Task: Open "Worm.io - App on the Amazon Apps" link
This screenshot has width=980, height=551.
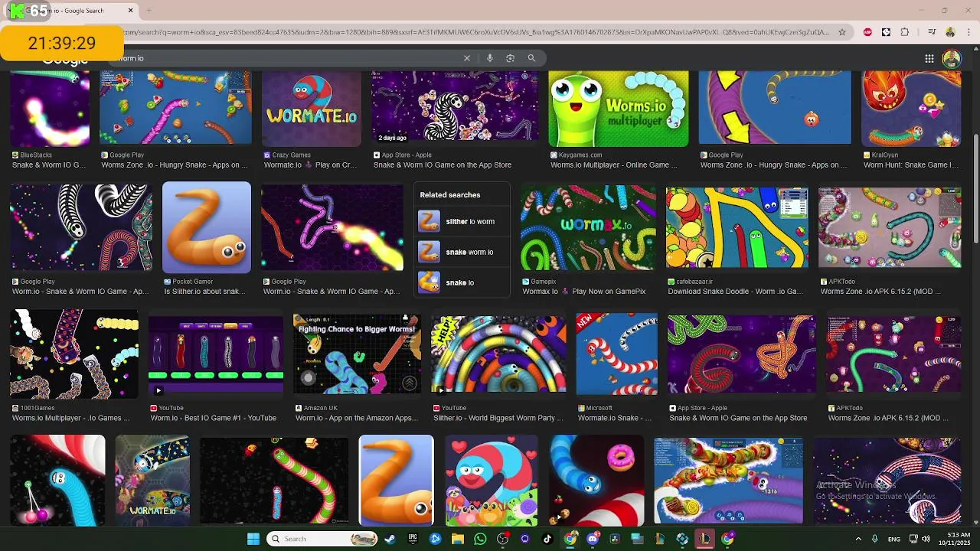Action: (x=357, y=419)
